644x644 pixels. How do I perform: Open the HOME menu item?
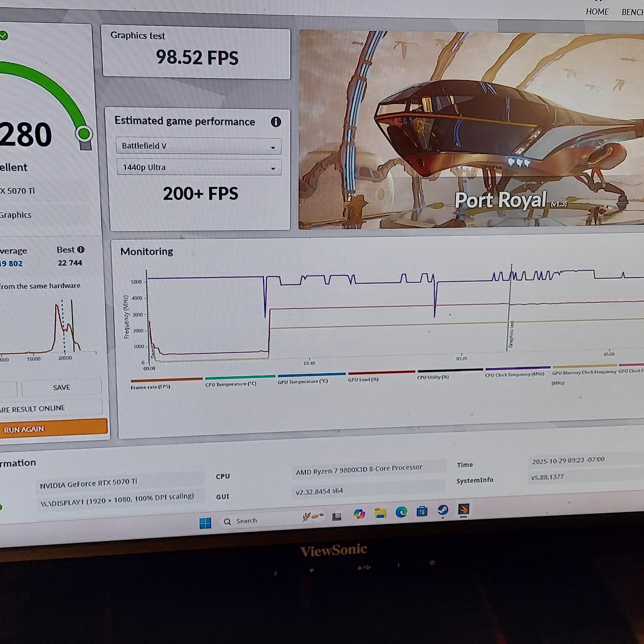click(597, 12)
